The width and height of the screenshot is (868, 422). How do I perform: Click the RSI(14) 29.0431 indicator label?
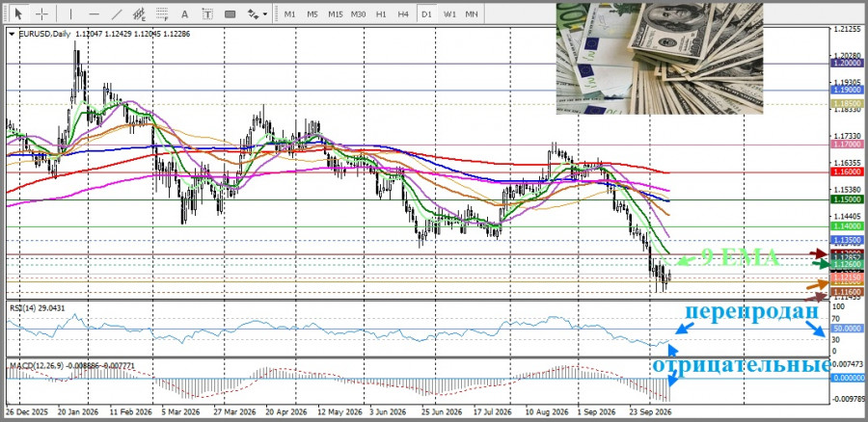[x=35, y=309]
